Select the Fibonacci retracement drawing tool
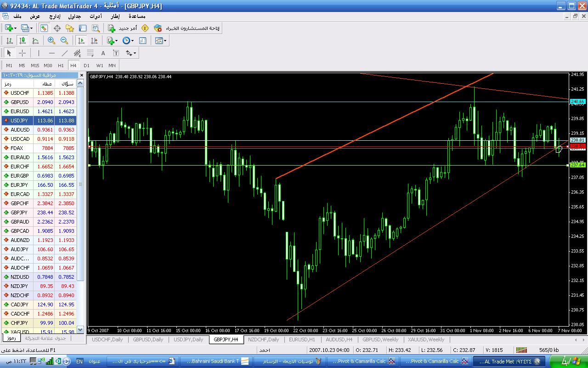Image resolution: width=588 pixels, height=368 pixels. pos(90,53)
